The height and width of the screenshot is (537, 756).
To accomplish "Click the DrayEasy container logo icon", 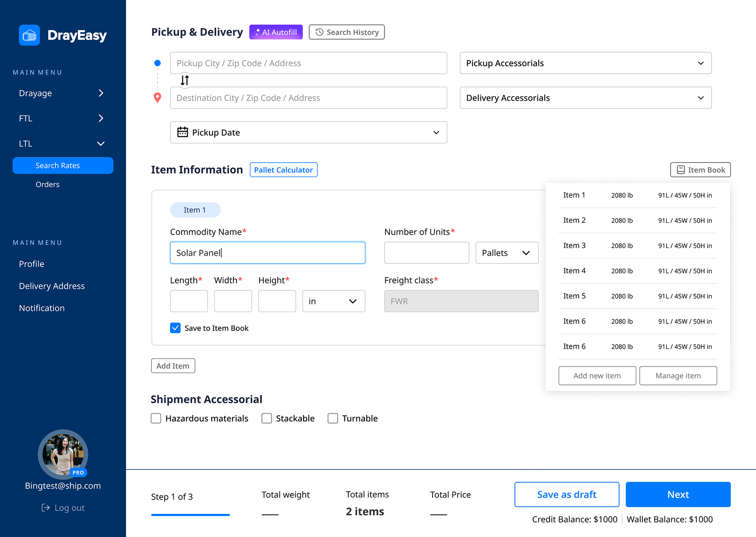I will [x=29, y=35].
